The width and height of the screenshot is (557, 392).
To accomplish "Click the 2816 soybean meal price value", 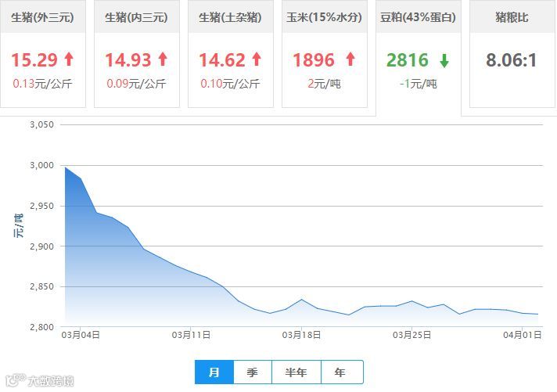I will tap(407, 59).
